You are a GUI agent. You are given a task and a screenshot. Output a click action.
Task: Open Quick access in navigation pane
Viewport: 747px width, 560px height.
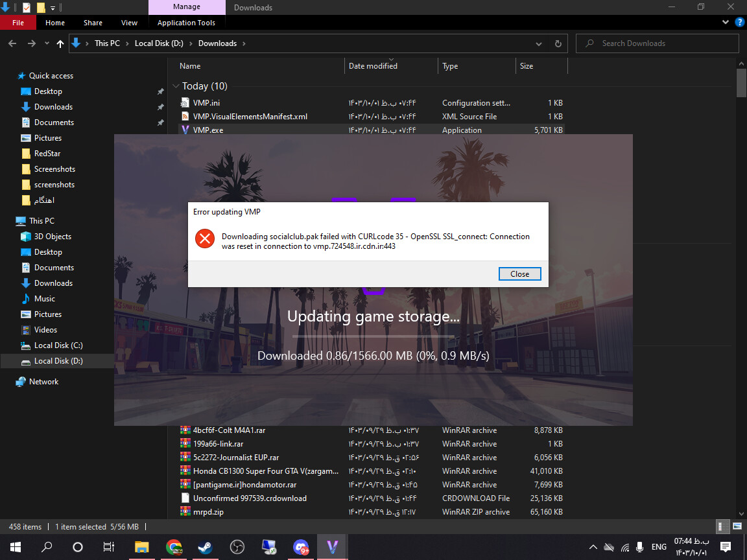(51, 76)
